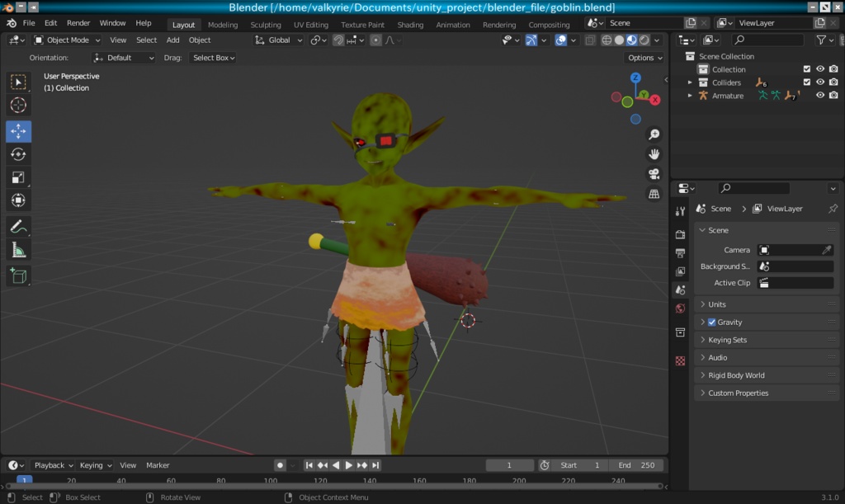Disable the Armature collection in viewport

click(x=820, y=95)
